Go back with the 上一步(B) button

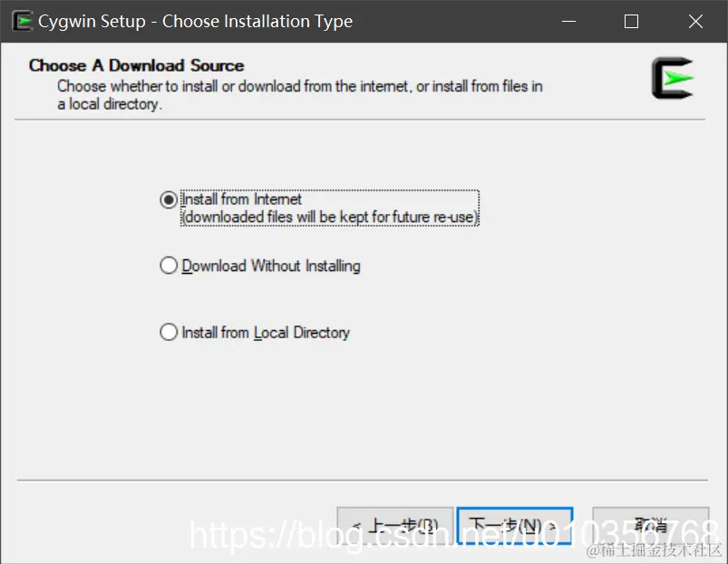(x=395, y=526)
